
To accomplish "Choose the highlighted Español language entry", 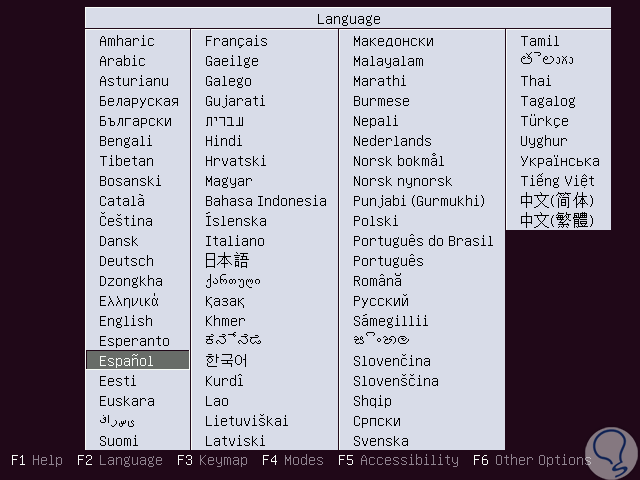I will (x=127, y=361).
